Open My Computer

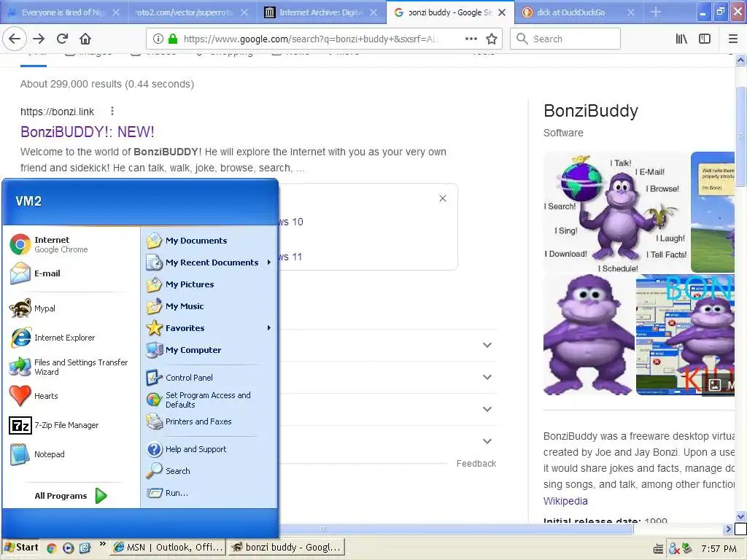[x=184, y=350]
